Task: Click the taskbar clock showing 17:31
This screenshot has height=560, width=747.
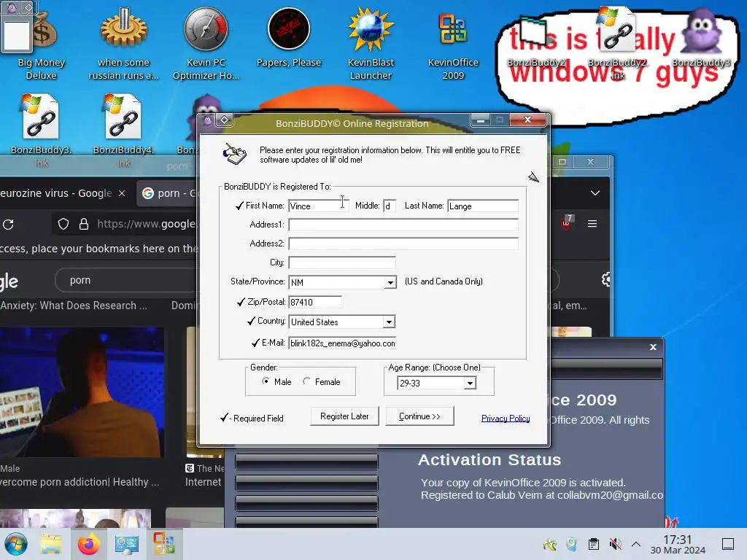Action: (678, 544)
